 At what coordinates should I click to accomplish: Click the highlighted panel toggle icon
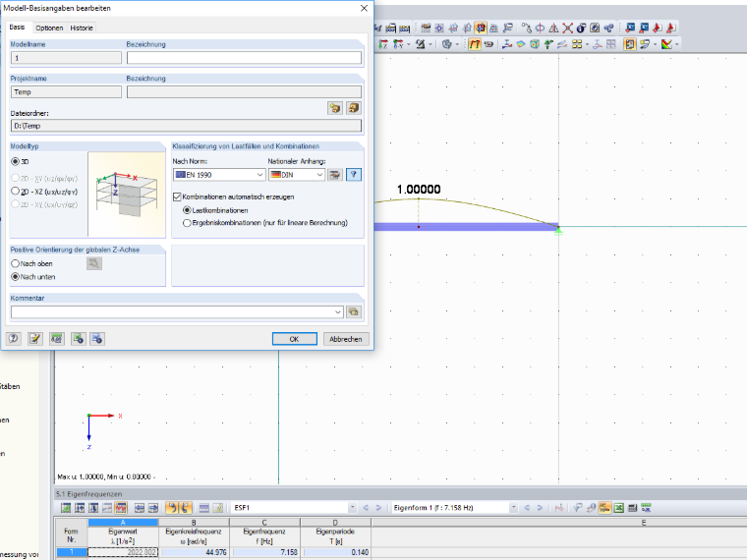click(630, 44)
